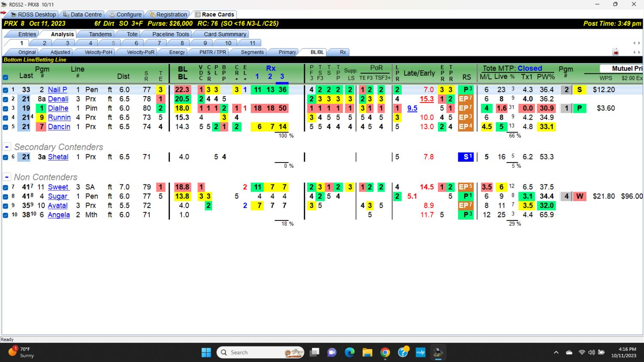
Task: Click the 9.5 Late/Early link for Dialhe
Action: 412,109
